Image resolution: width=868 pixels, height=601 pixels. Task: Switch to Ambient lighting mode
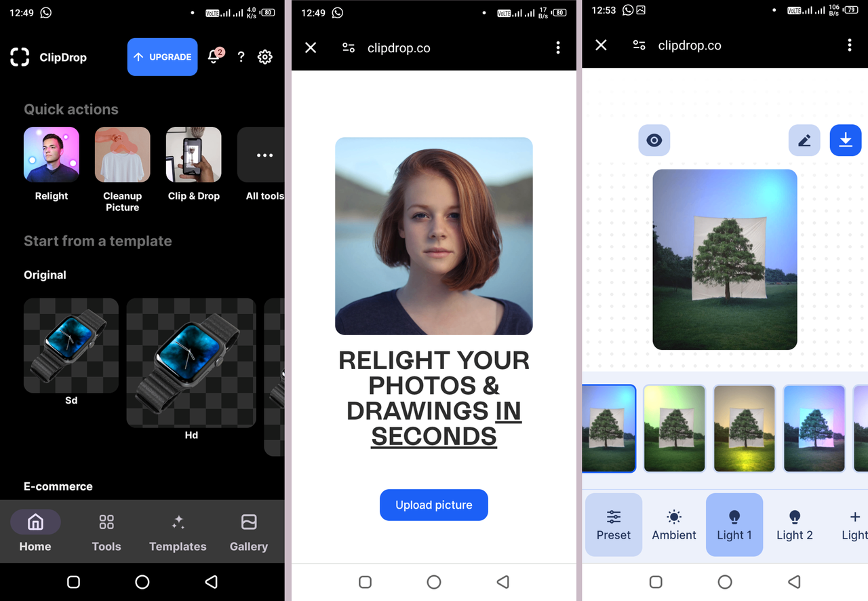673,524
